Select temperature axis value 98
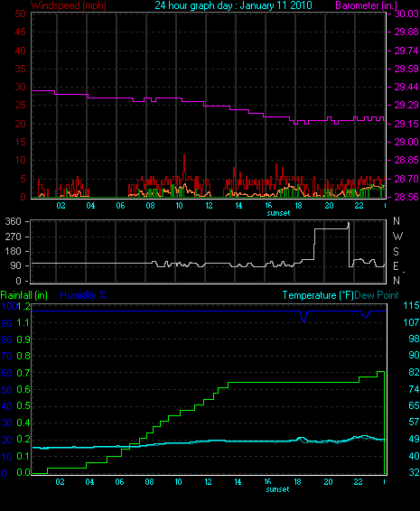The height and width of the screenshot is (511, 420). click(x=414, y=339)
